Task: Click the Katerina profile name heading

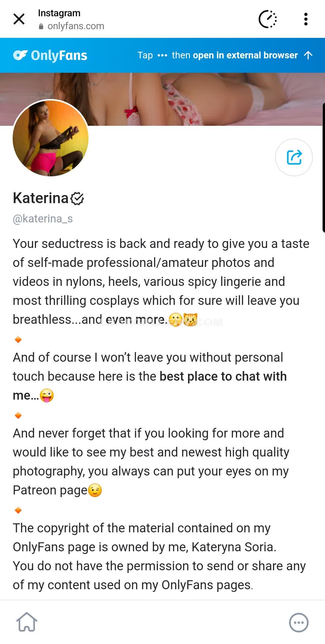Action: (x=41, y=198)
